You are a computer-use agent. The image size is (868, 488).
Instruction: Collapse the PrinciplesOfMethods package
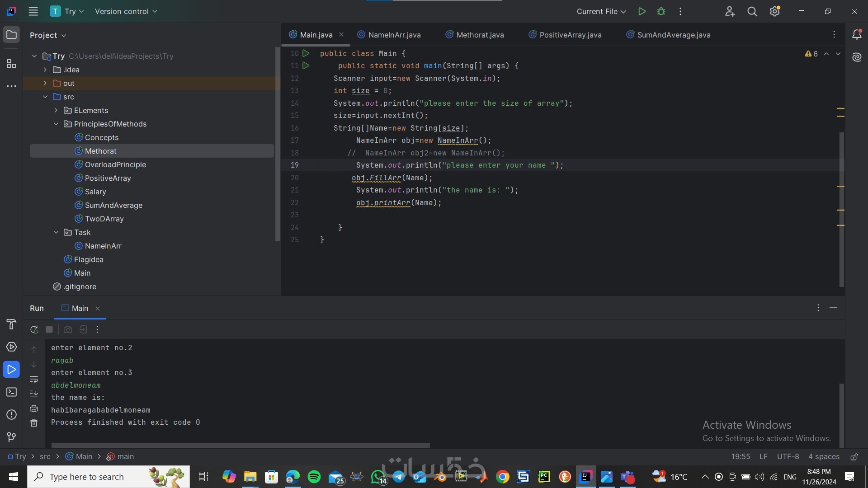(56, 124)
